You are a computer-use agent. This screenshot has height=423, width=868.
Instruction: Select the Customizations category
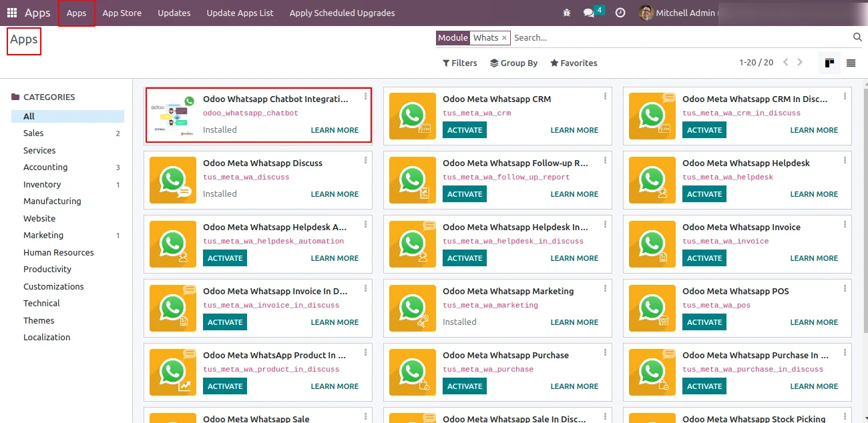[x=67, y=286]
